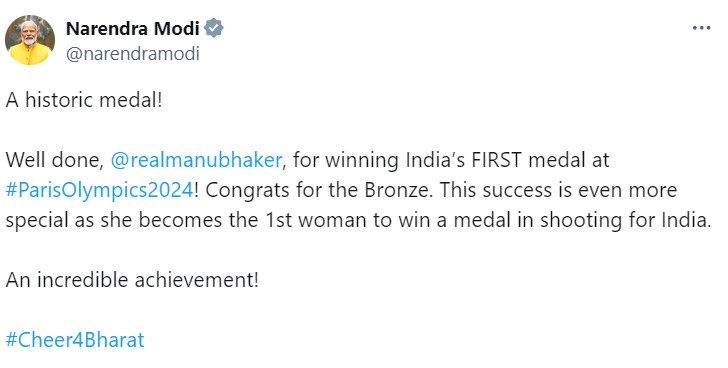Open the @realmanubhaker mention
Image resolution: width=728 pixels, height=368 pixels.
(x=196, y=161)
